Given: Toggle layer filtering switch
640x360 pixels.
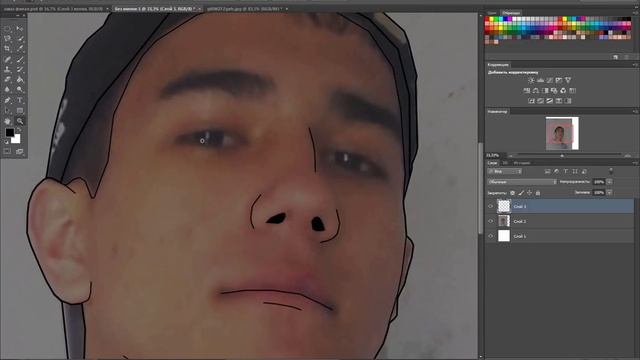Looking at the screenshot, I should 611,171.
